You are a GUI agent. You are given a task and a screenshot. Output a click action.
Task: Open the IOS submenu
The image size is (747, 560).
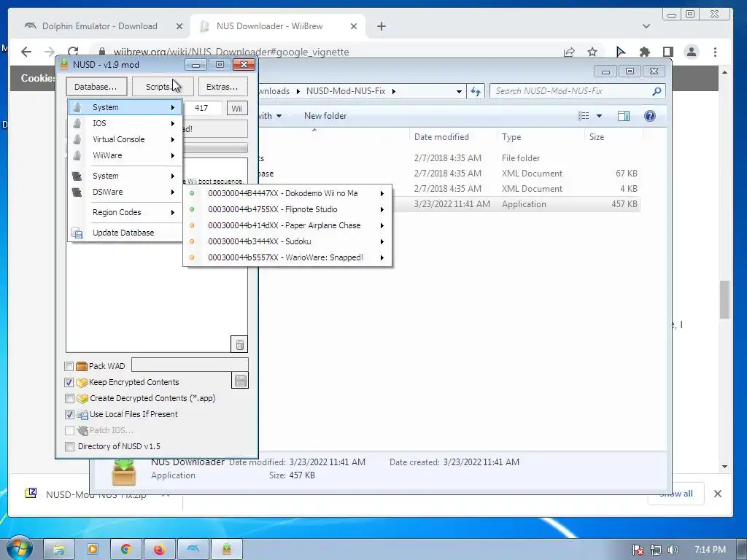click(125, 123)
